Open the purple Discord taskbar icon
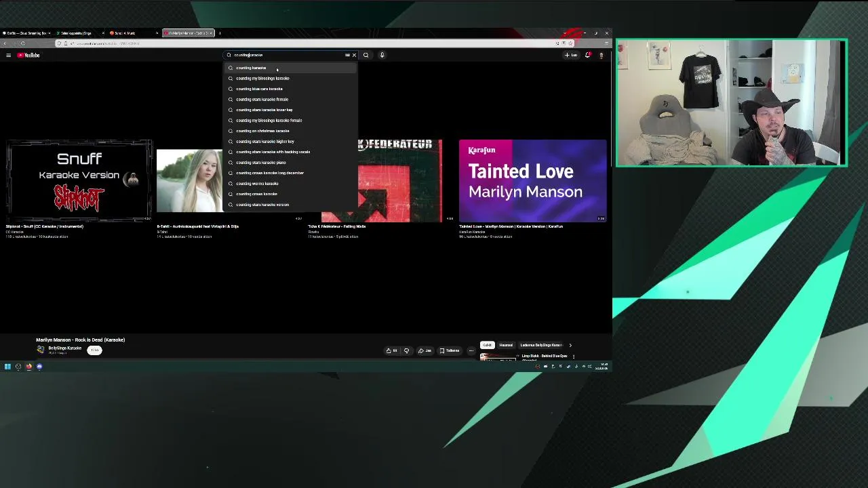The image size is (868, 488). click(x=39, y=367)
